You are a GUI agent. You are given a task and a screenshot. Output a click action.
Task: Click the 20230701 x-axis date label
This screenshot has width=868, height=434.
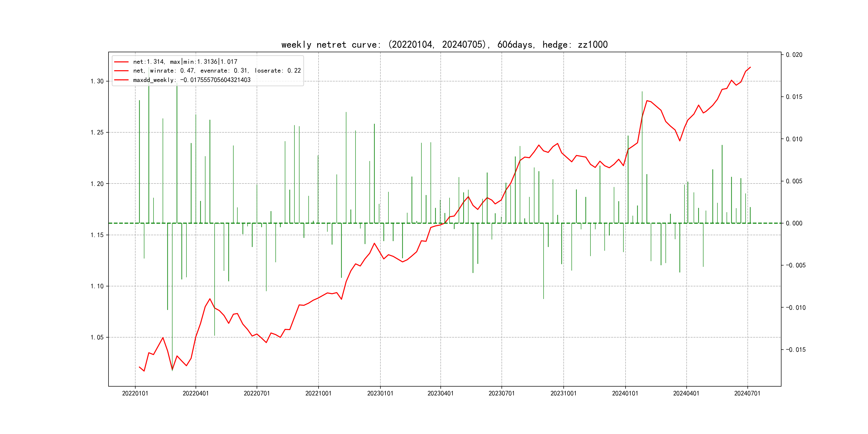[502, 393]
